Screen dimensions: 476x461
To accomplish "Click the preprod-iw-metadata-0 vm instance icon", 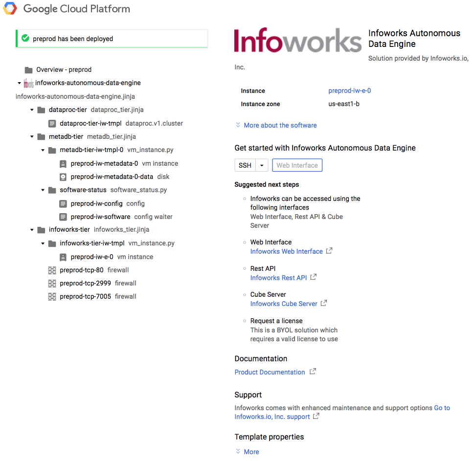I will 63,164.
